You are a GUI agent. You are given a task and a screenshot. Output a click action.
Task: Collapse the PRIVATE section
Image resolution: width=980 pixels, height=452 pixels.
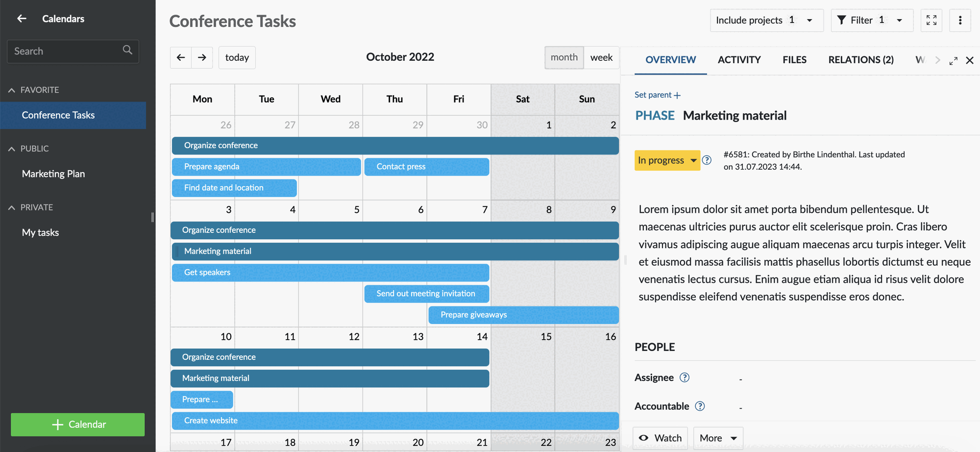(x=12, y=208)
